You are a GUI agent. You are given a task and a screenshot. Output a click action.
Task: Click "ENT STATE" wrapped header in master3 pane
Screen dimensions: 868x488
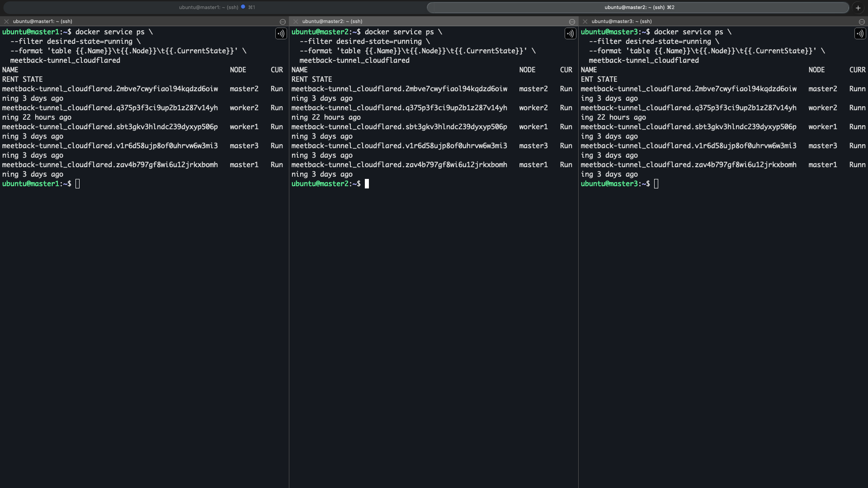pyautogui.click(x=599, y=80)
